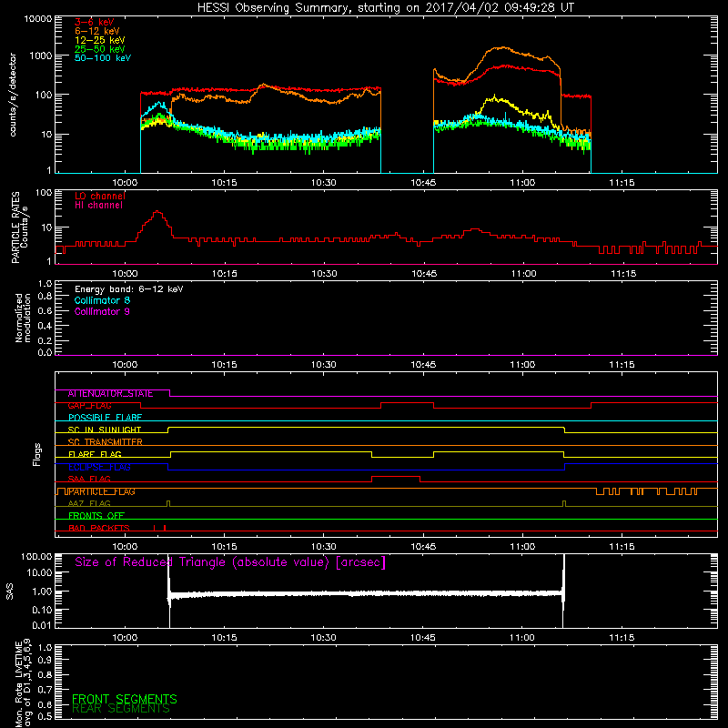
Task: Click the vertical SAS axis label
Action: coord(10,591)
